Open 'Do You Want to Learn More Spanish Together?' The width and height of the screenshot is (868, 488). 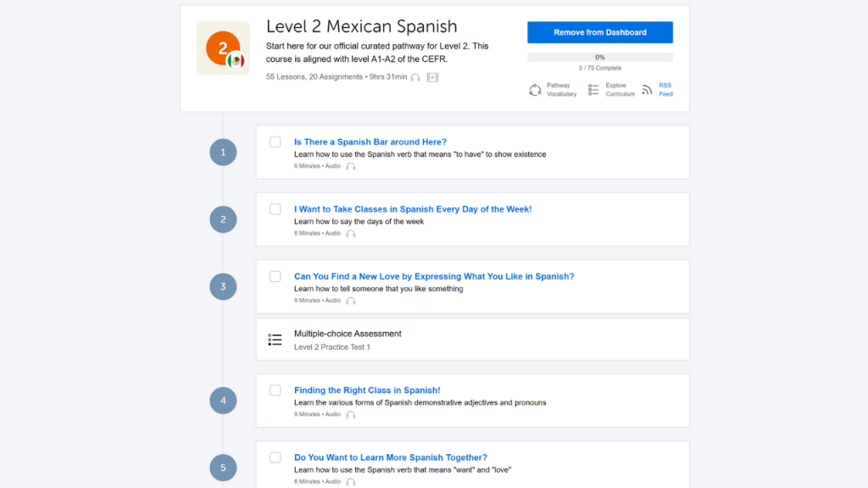(x=391, y=457)
